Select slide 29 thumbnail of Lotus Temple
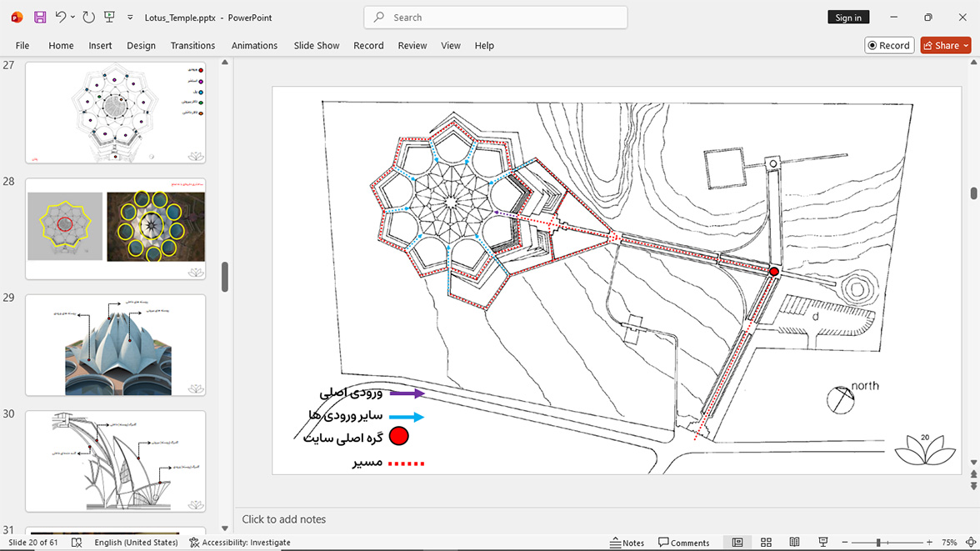 116,345
